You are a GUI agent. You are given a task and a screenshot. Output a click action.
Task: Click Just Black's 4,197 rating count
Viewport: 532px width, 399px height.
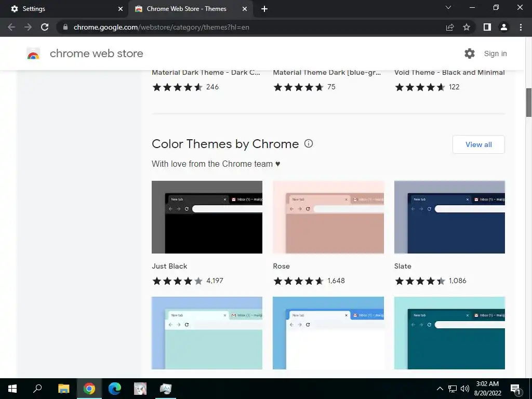(x=215, y=281)
